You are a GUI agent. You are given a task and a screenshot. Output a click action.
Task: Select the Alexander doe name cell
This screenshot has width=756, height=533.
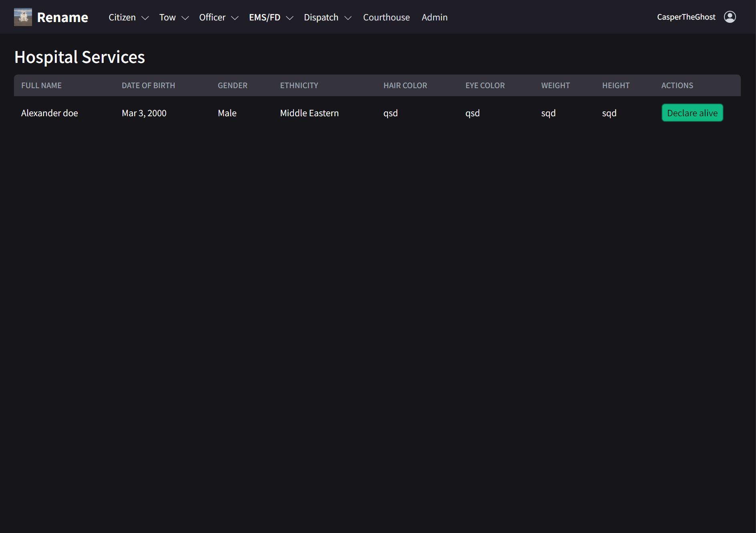(x=49, y=113)
